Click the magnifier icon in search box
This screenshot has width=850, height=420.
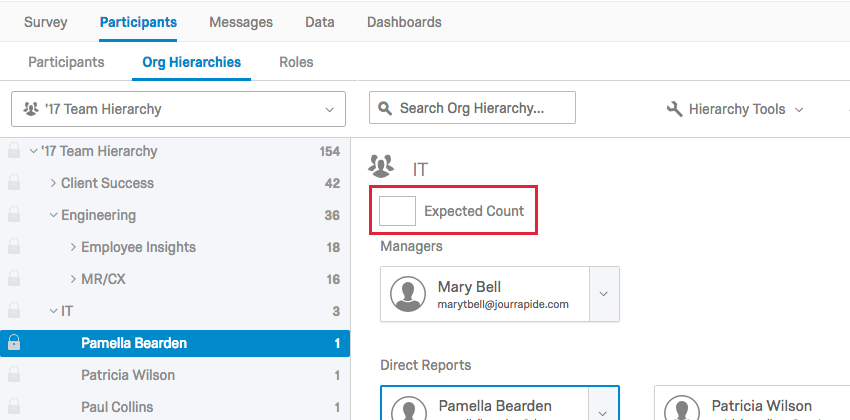point(385,108)
